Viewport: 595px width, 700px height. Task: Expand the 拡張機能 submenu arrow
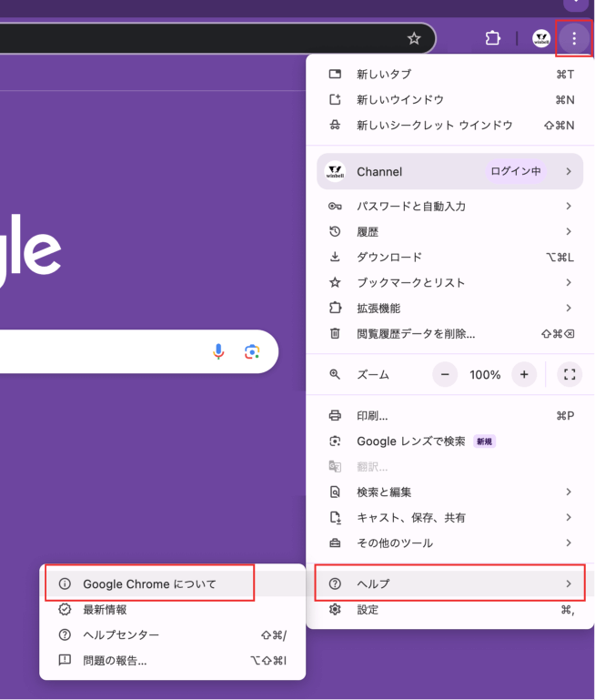coord(569,308)
